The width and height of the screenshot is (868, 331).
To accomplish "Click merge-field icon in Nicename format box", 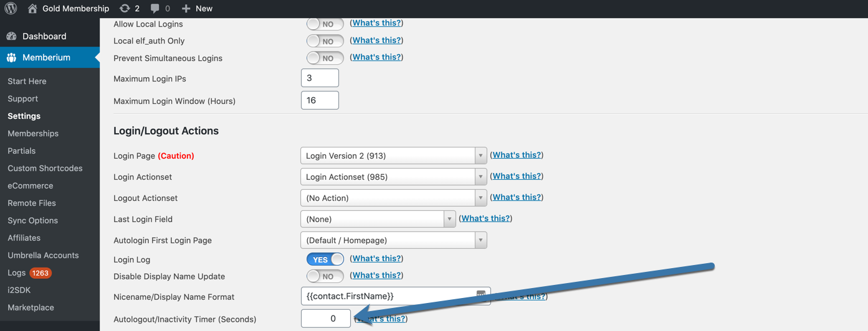I will (x=481, y=295).
